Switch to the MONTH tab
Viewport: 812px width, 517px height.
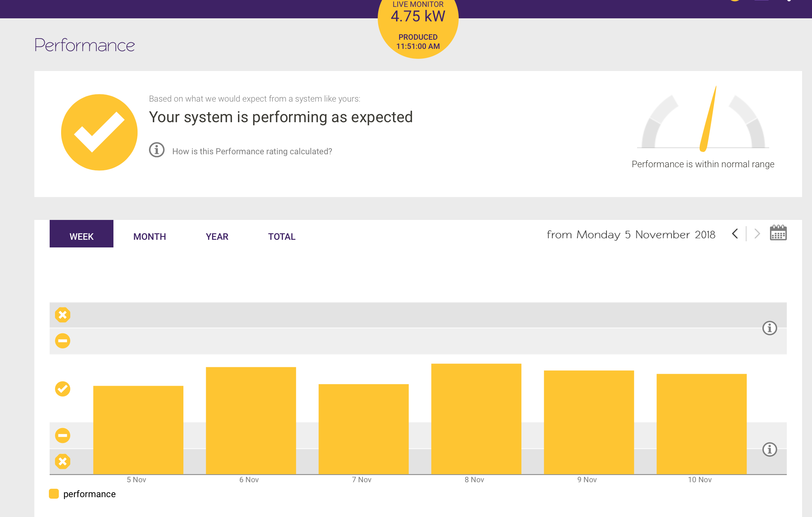[150, 237]
